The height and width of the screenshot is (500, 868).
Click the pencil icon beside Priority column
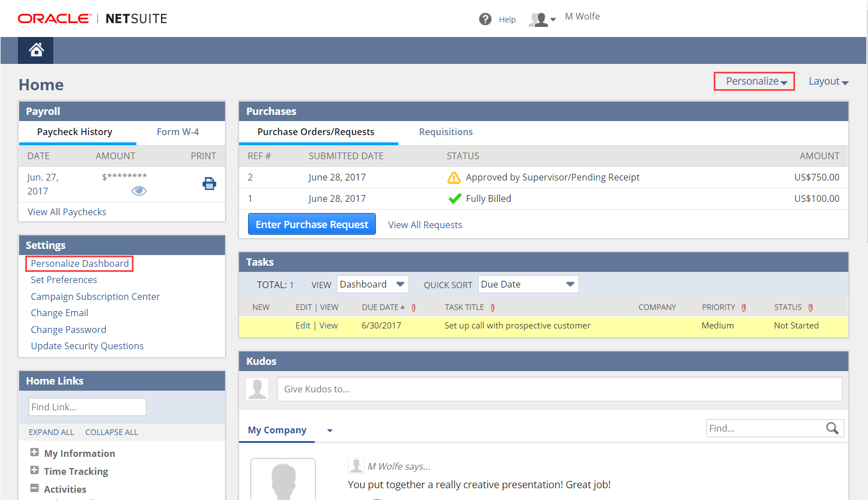[743, 307]
